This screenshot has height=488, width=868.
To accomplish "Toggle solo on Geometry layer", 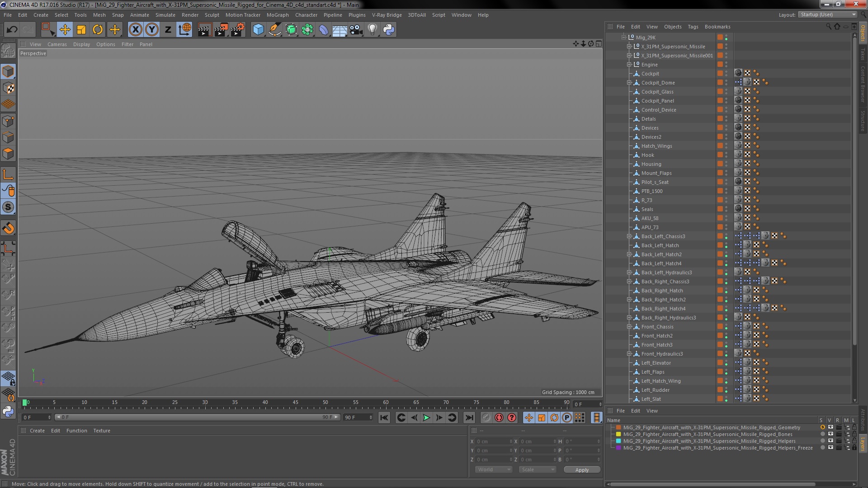I will coord(822,427).
